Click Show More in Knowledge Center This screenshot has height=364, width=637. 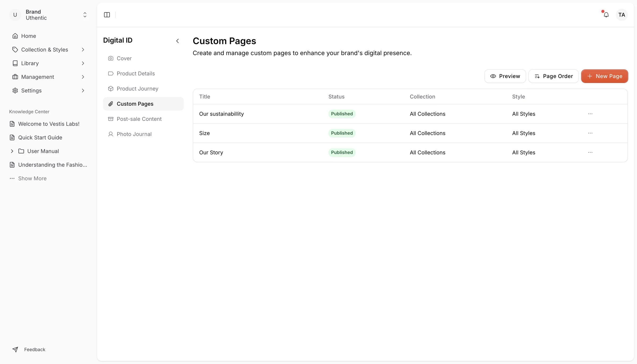32,178
